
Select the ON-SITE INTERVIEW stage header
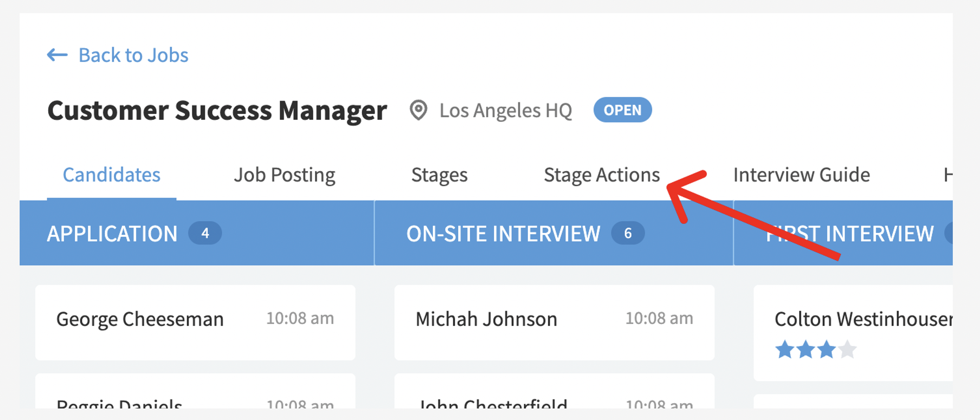(554, 233)
